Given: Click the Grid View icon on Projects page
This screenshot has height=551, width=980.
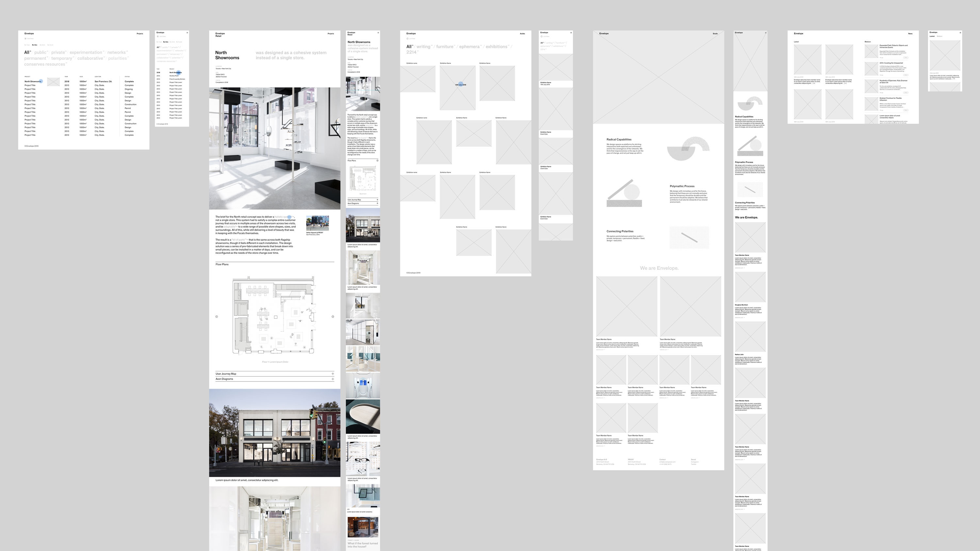Looking at the screenshot, I should pyautogui.click(x=25, y=39).
